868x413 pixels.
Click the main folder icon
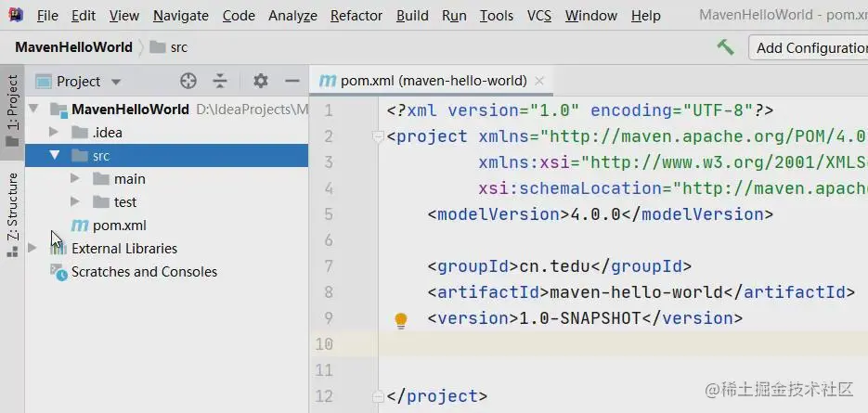tap(101, 179)
